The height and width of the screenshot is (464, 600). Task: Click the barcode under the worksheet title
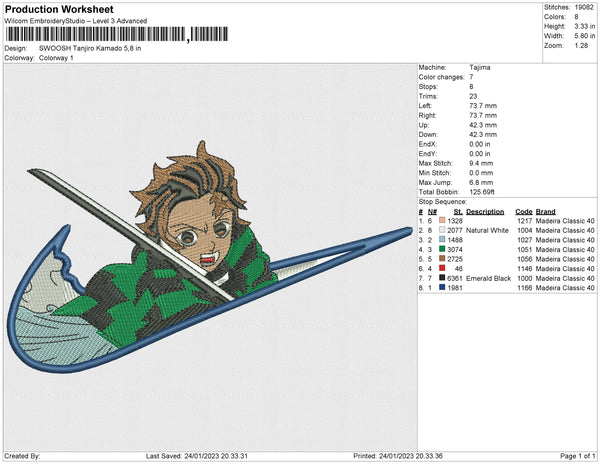(117, 34)
